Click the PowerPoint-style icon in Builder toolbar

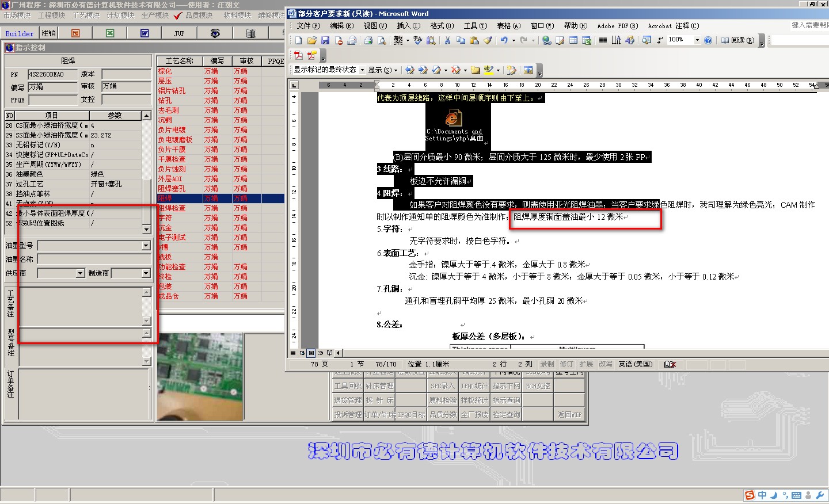pyautogui.click(x=75, y=33)
